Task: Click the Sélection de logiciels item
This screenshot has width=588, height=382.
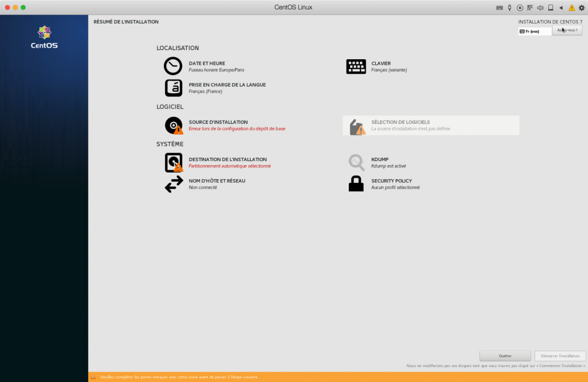Action: (x=431, y=125)
